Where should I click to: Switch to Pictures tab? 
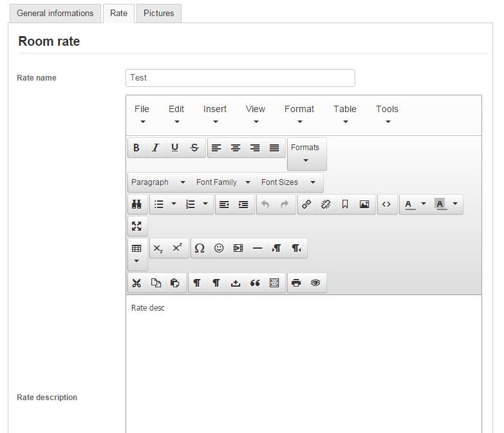(159, 14)
